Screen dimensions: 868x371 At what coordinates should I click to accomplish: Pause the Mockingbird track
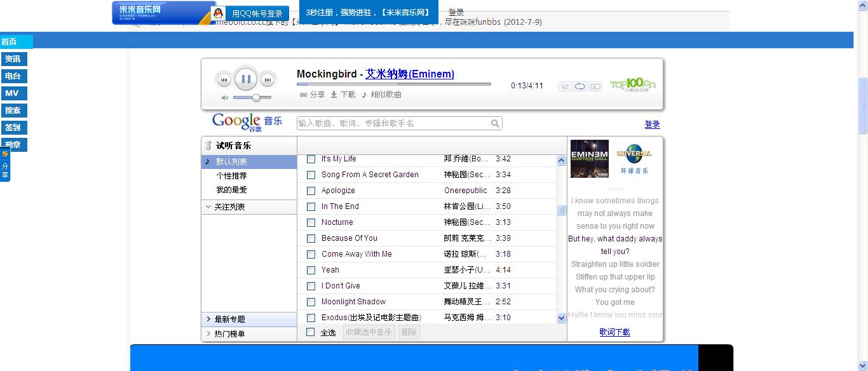[246, 79]
